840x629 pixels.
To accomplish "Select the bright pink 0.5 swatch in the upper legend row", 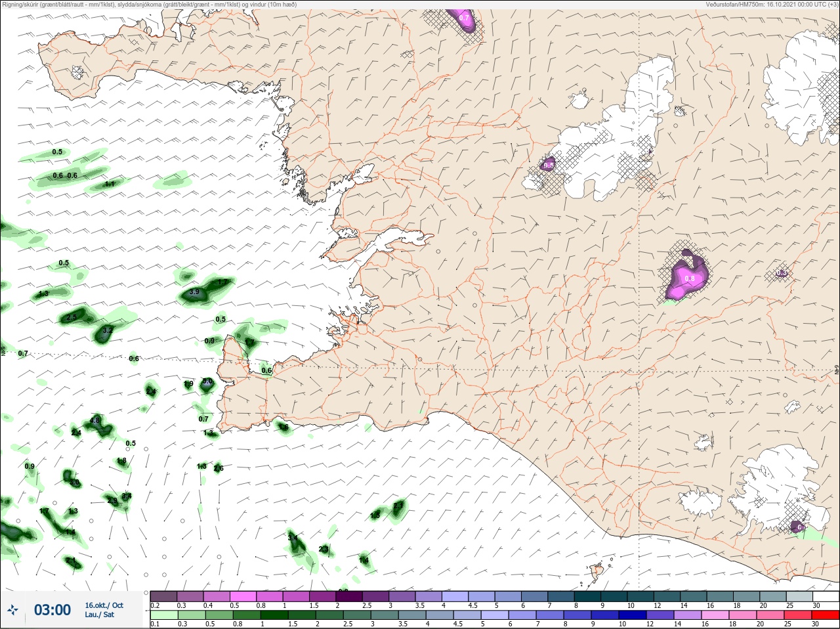I will point(243,596).
